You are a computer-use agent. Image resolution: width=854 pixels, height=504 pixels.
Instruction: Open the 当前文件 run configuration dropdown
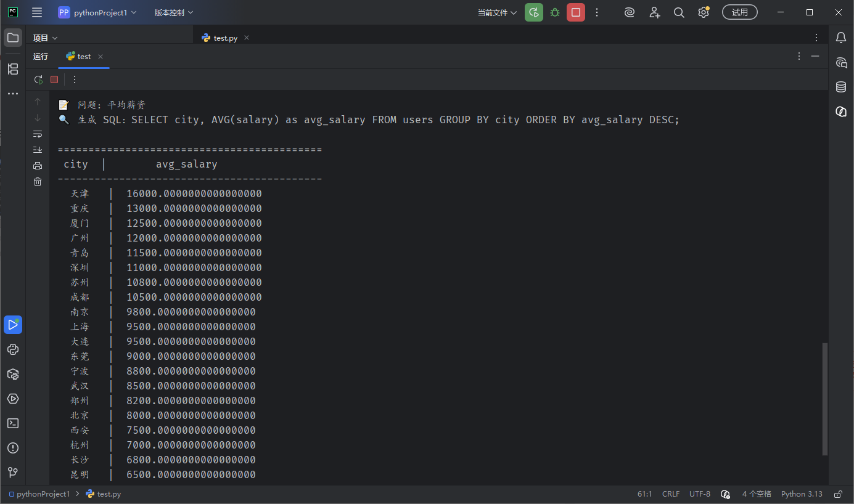(497, 12)
